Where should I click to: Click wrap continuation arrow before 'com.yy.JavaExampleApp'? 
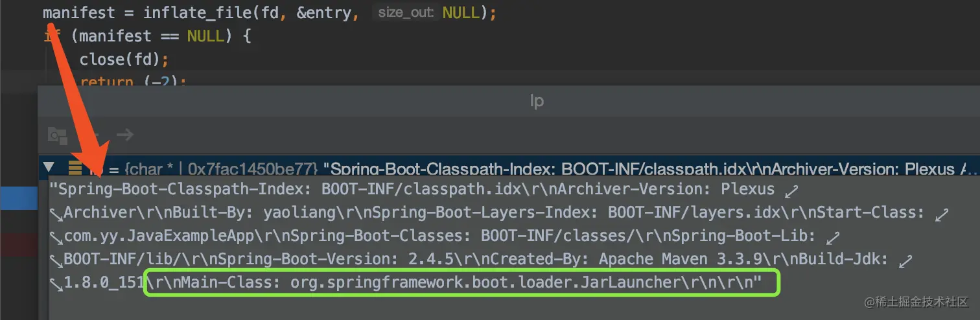(57, 236)
